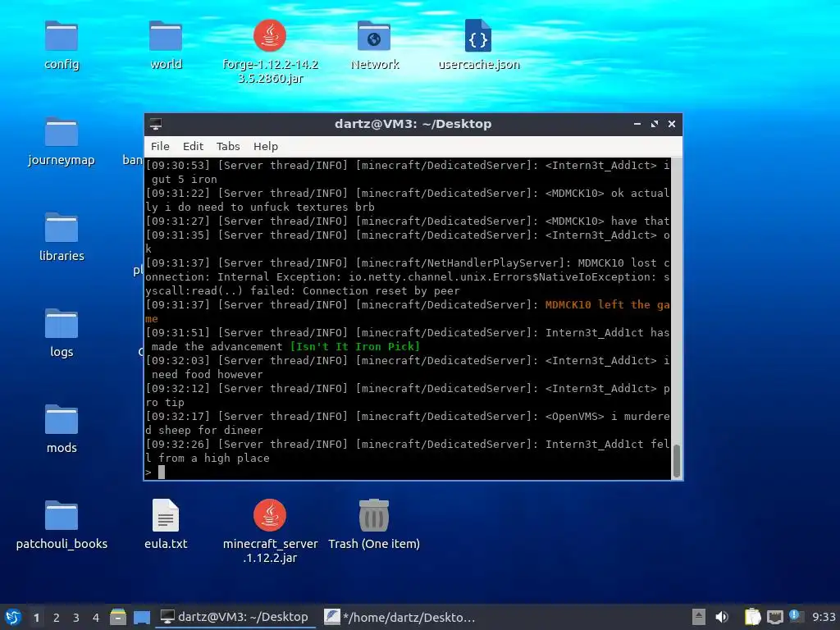Activate the /home/dartz/Deskto… editor taskbar button
Screen dimensions: 840x630
pos(399,617)
